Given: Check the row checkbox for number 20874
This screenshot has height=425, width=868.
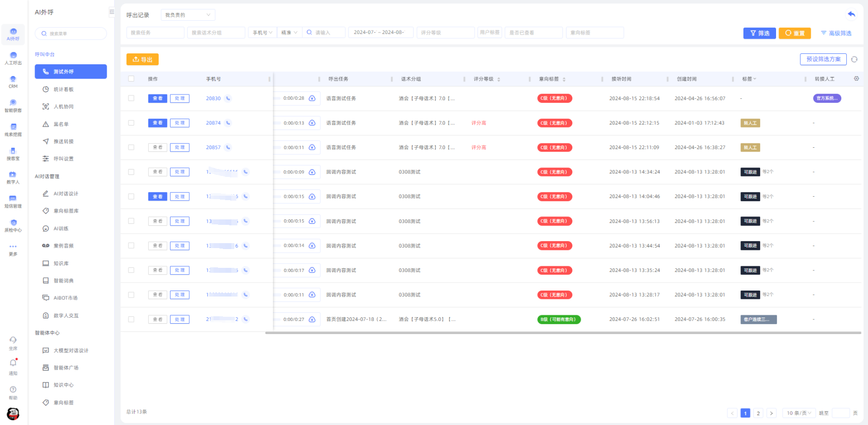Looking at the screenshot, I should click(131, 123).
